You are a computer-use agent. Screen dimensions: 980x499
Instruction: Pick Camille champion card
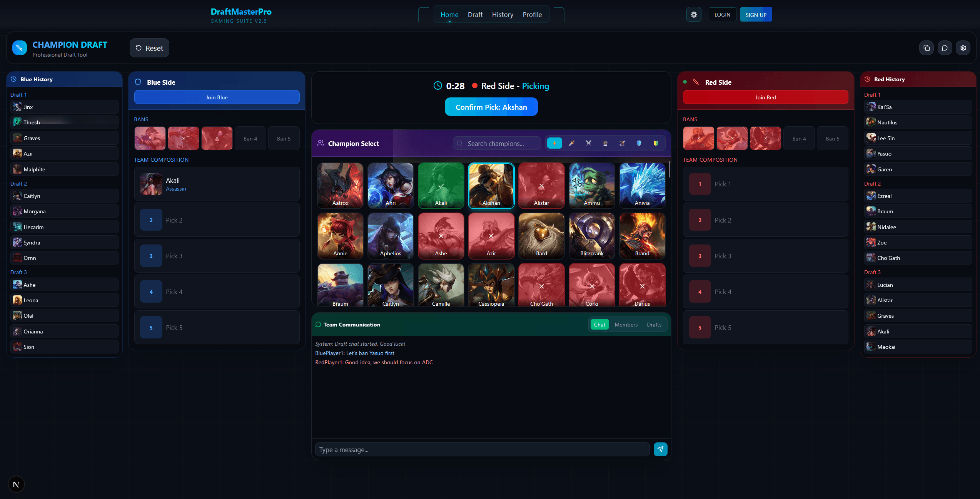click(x=441, y=285)
